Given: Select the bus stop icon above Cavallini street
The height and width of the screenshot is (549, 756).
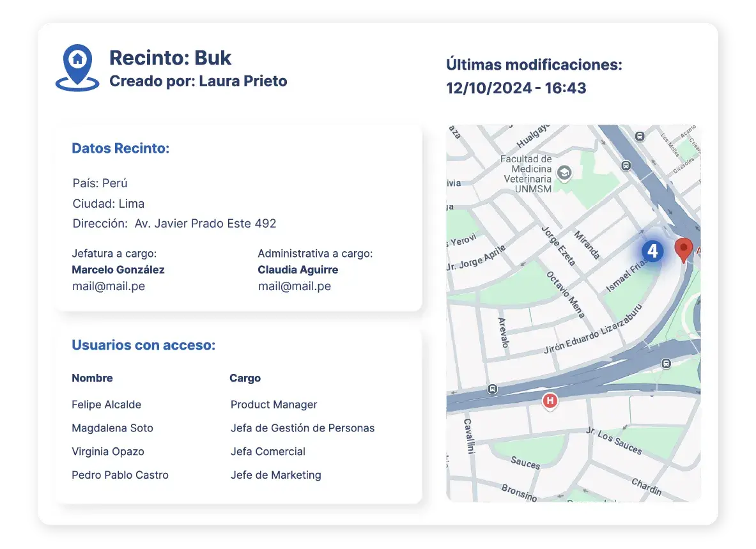Looking at the screenshot, I should pos(492,389).
